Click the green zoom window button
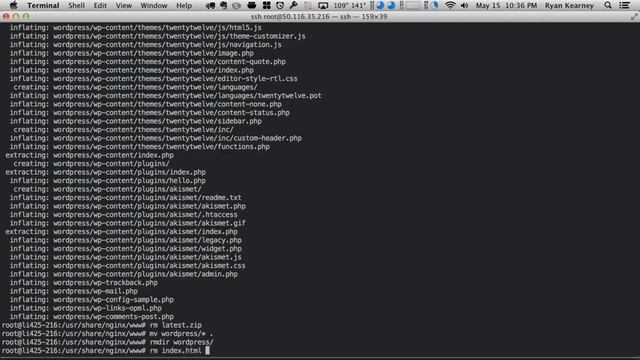The image size is (640, 360). point(26,17)
